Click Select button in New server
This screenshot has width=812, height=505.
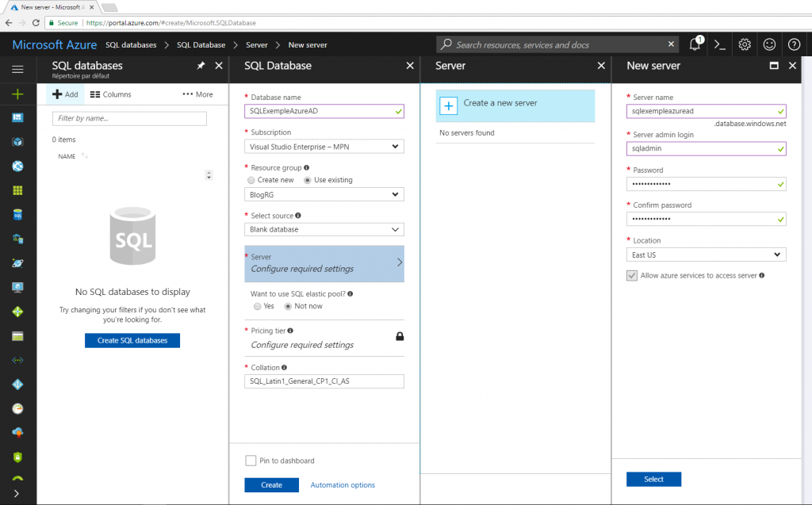click(x=653, y=479)
